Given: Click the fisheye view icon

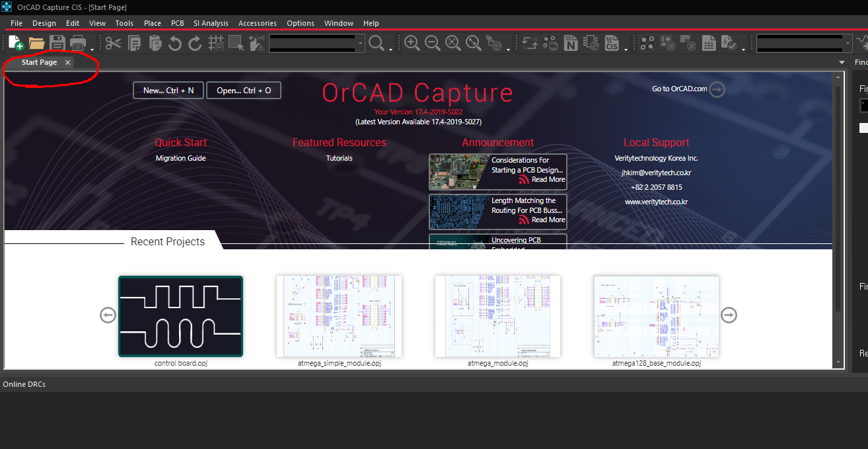Looking at the screenshot, I should coord(494,44).
